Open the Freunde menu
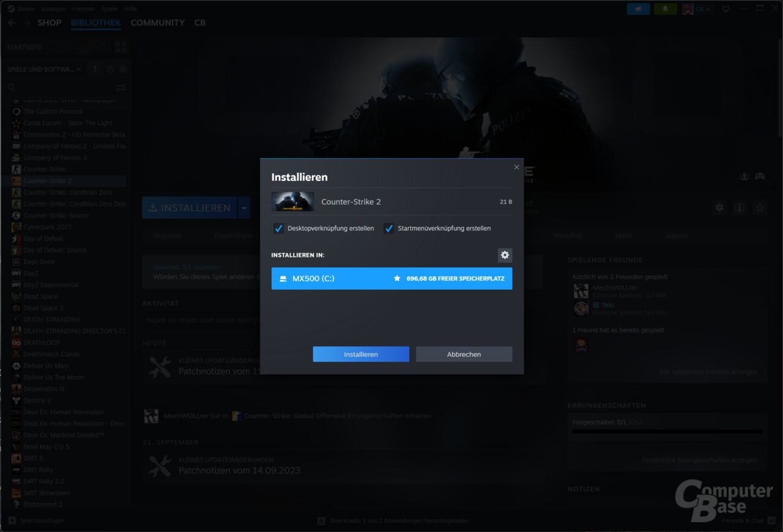This screenshot has height=532, width=783. coord(84,9)
